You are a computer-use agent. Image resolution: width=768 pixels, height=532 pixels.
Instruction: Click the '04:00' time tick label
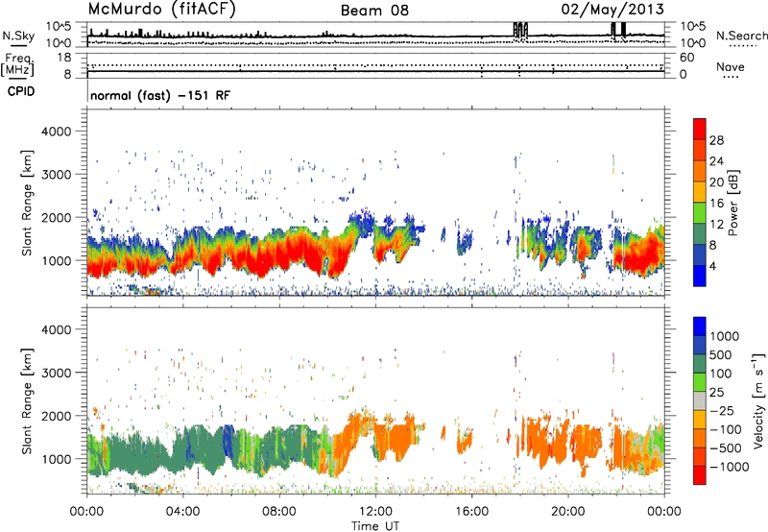point(183,512)
